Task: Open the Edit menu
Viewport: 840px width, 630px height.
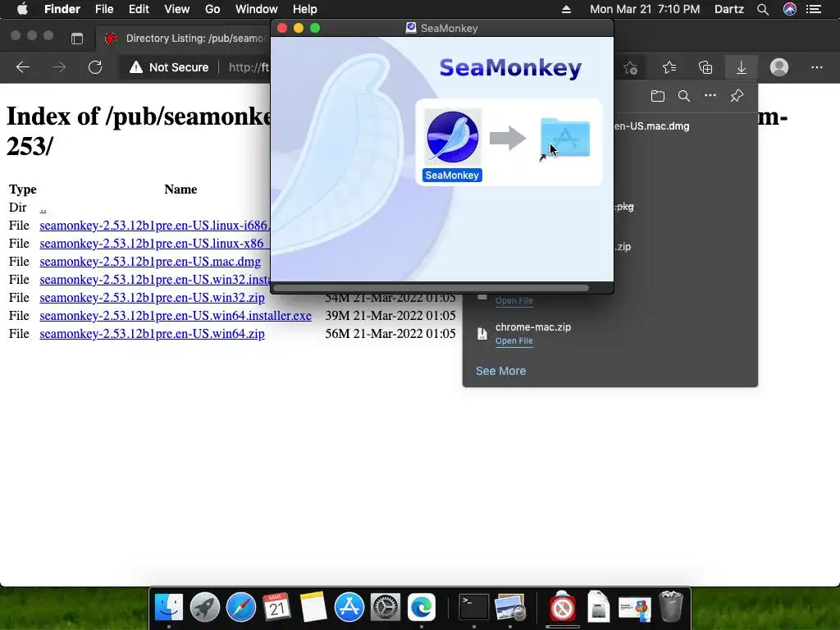Action: [139, 9]
